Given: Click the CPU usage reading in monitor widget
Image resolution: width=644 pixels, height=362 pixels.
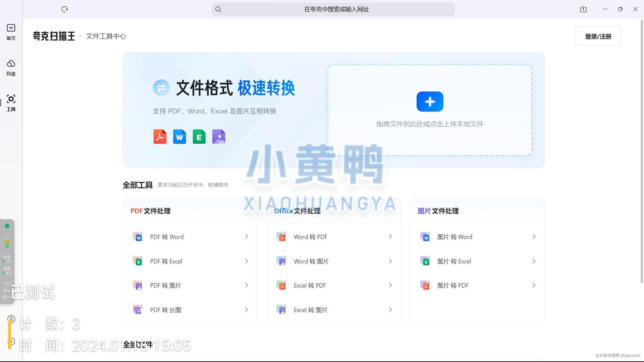Looking at the screenshot, I should [x=7, y=291].
